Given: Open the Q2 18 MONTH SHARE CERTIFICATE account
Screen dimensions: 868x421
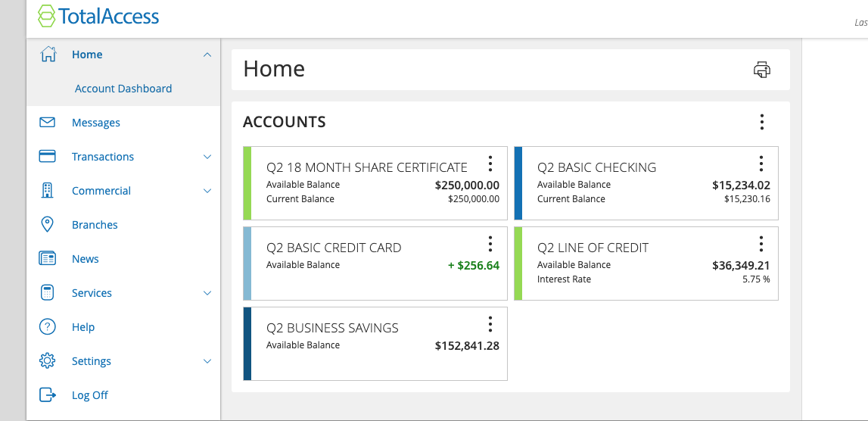Looking at the screenshot, I should click(x=367, y=167).
